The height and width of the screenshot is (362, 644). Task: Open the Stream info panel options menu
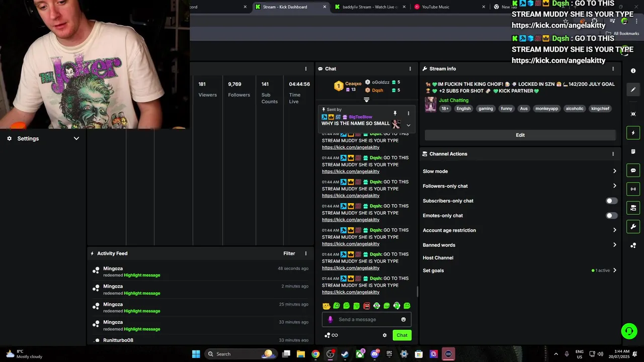tap(613, 69)
